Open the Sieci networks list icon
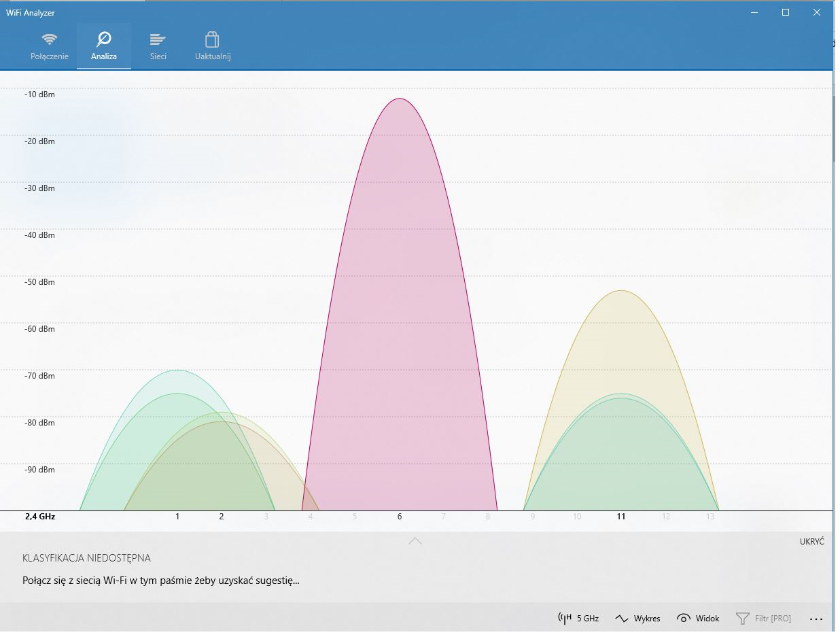The image size is (840, 639). 158,39
